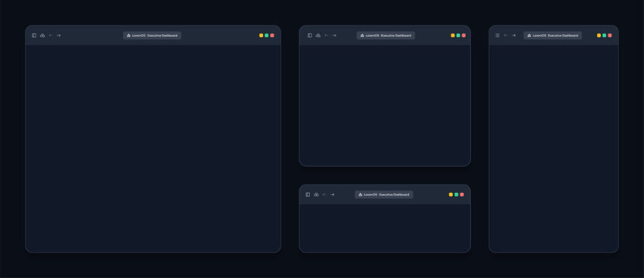
Task: Click the cloud upload icon in the upper middle window
Action: click(318, 36)
